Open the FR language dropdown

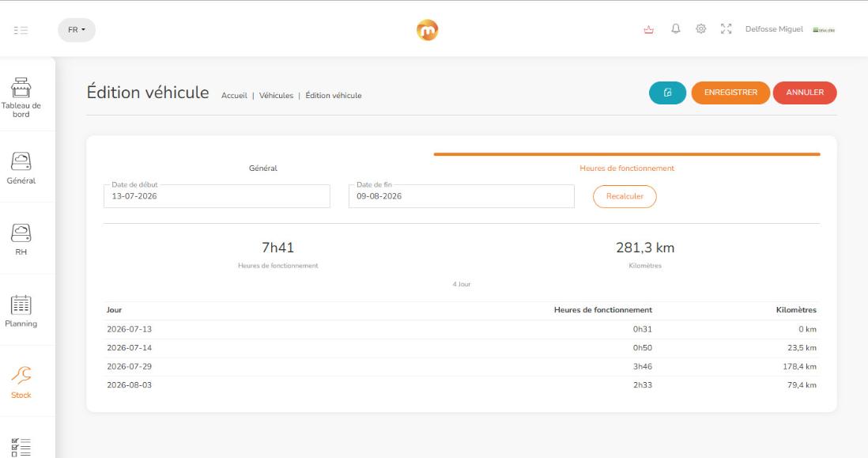77,30
